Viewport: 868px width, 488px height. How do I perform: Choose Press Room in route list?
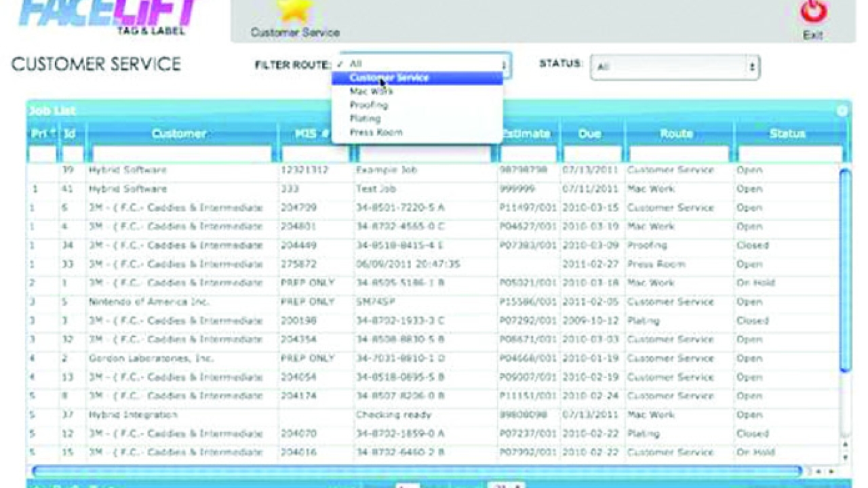(417, 132)
